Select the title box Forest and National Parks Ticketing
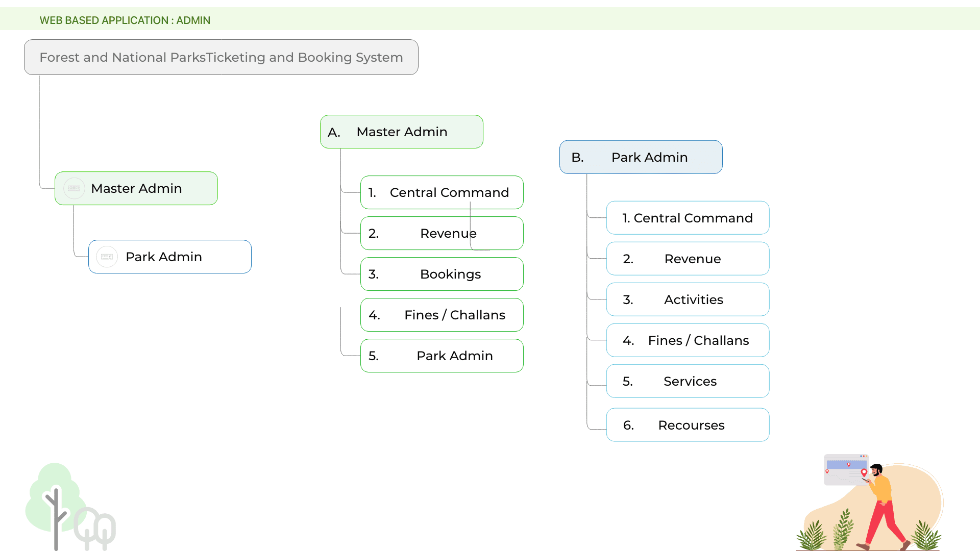 (x=221, y=57)
